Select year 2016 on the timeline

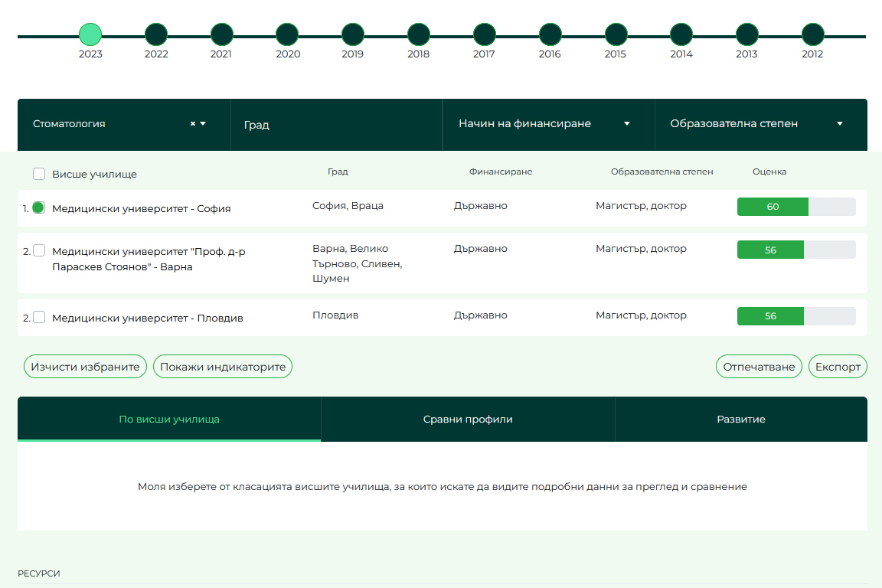coord(550,35)
